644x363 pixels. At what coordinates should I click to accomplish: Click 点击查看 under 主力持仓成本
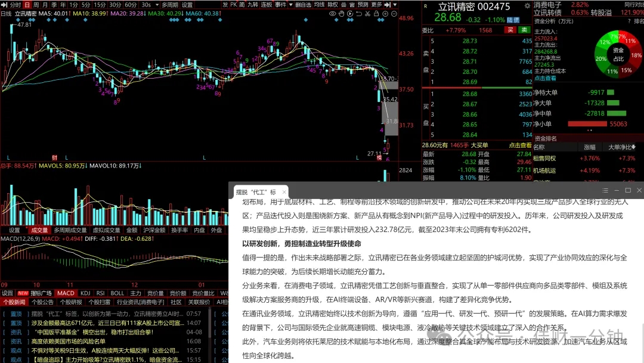pos(545,78)
